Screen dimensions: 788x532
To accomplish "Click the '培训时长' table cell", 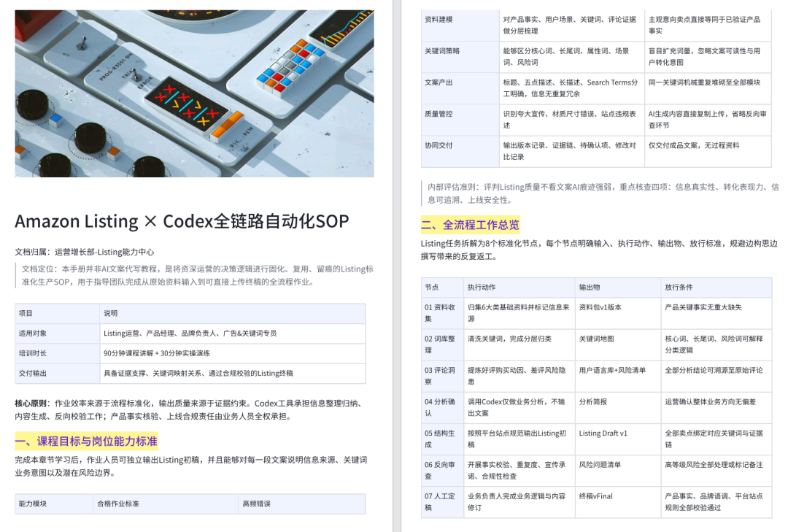I will pyautogui.click(x=58, y=353).
